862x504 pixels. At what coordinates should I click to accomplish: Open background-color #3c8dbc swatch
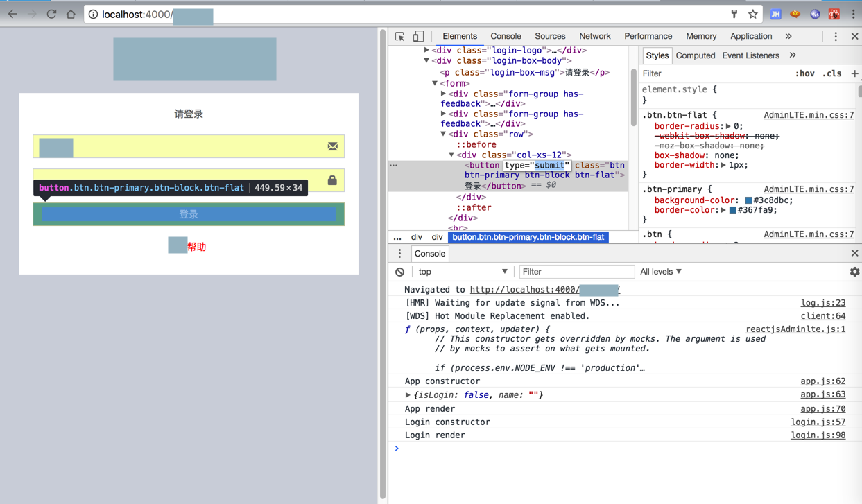click(749, 200)
